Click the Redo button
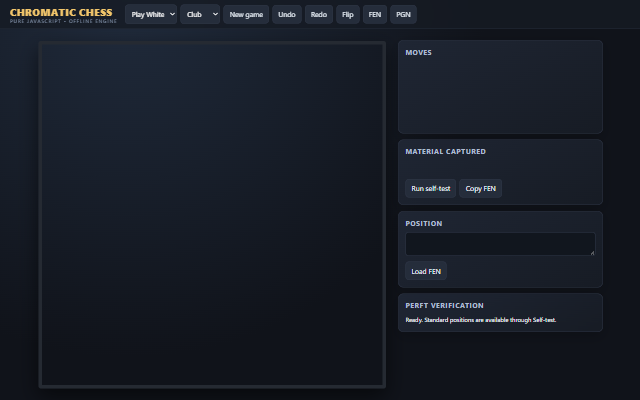Image resolution: width=640 pixels, height=400 pixels. click(x=319, y=14)
